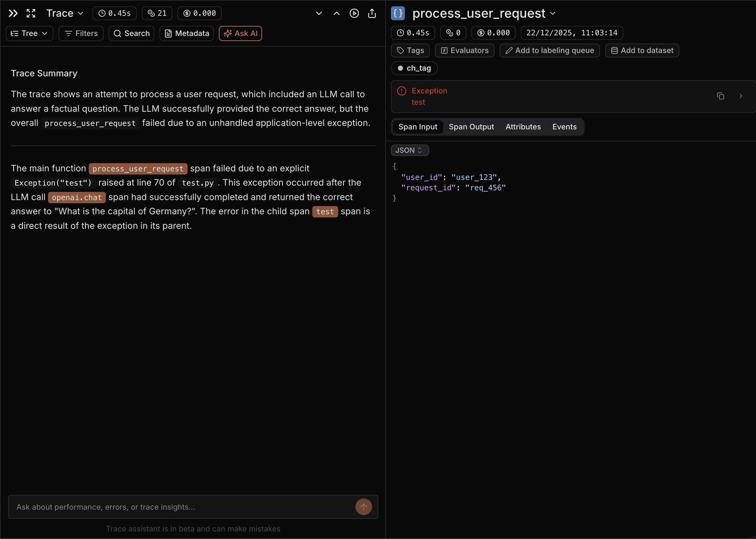This screenshot has height=539, width=756.
Task: Click the share/export upload icon
Action: [372, 13]
